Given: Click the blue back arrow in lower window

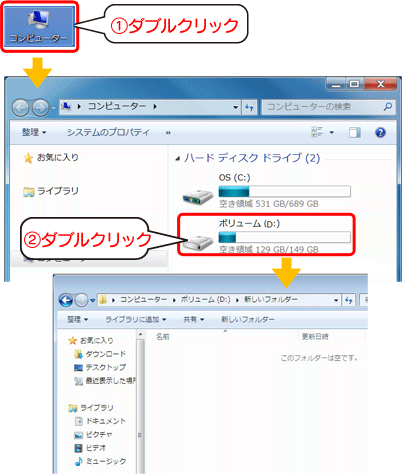Looking at the screenshot, I should [x=66, y=300].
